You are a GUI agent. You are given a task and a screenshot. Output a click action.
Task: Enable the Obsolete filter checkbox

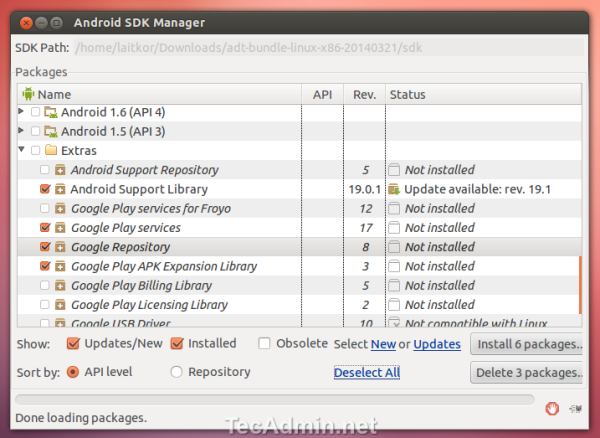click(264, 343)
